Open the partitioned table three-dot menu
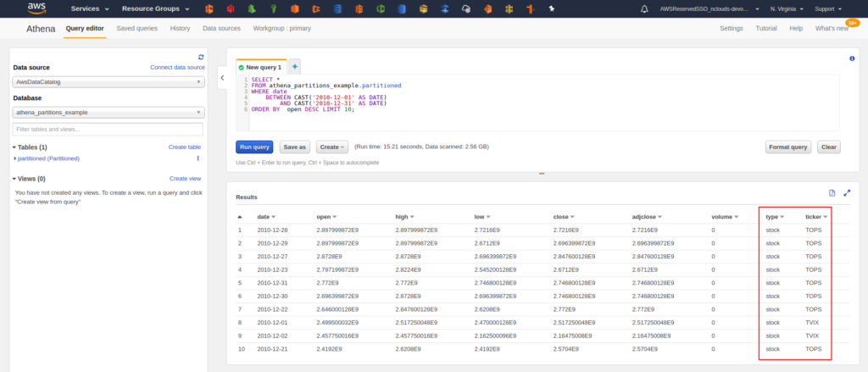Viewport: 868px width, 372px height. 198,158
